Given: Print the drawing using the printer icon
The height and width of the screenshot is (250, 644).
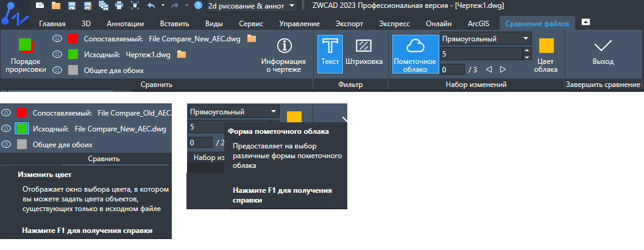Looking at the screenshot, I should [119, 5].
